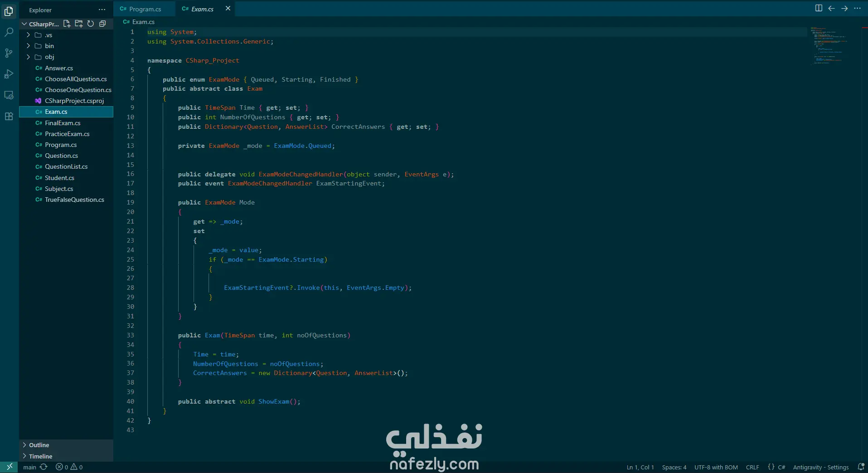Expand the Timeline section

click(x=66, y=456)
